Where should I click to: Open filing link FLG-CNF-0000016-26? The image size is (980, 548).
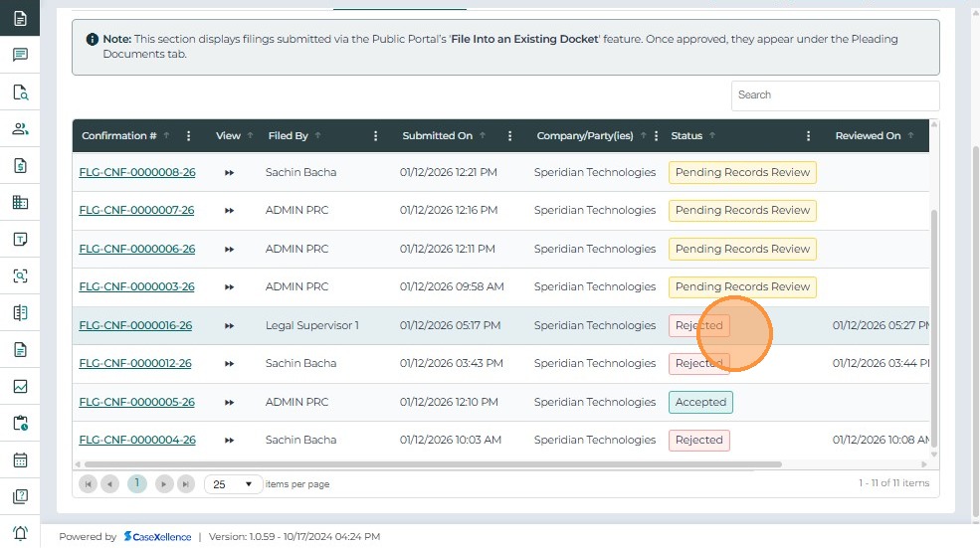tap(135, 325)
